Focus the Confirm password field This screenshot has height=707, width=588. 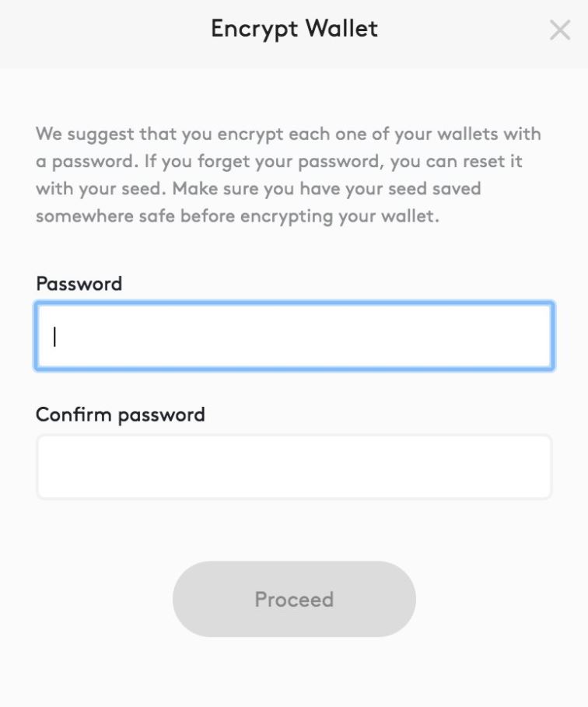click(x=294, y=466)
